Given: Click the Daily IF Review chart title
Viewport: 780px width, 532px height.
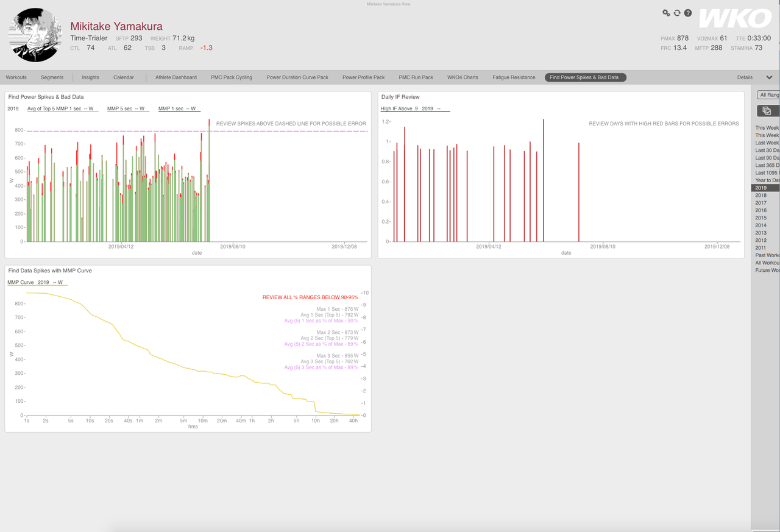Looking at the screenshot, I should coord(400,97).
